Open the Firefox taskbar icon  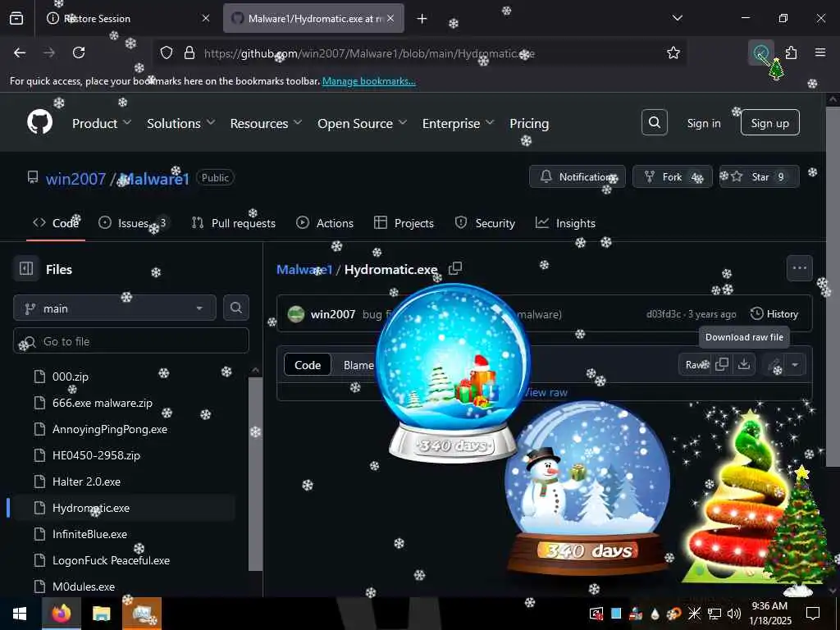pyautogui.click(x=61, y=614)
